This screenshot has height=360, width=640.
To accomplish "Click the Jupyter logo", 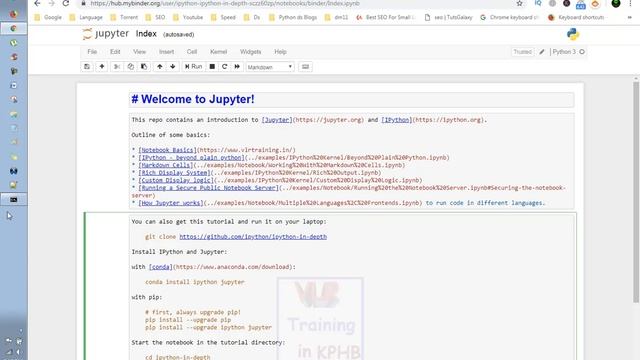I will 106,34.
